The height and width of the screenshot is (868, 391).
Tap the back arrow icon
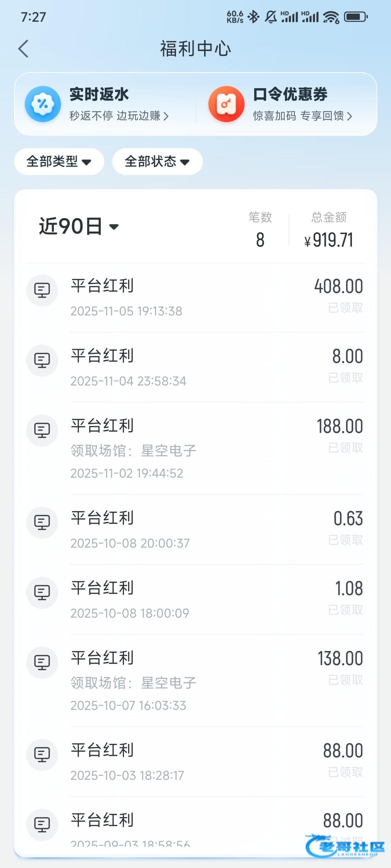click(24, 49)
